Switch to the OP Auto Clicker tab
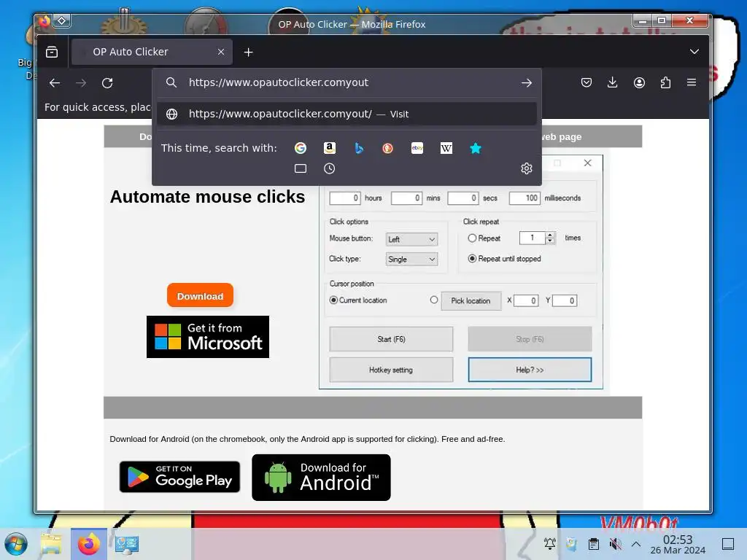Viewport: 747px width, 560px height. pyautogui.click(x=152, y=52)
